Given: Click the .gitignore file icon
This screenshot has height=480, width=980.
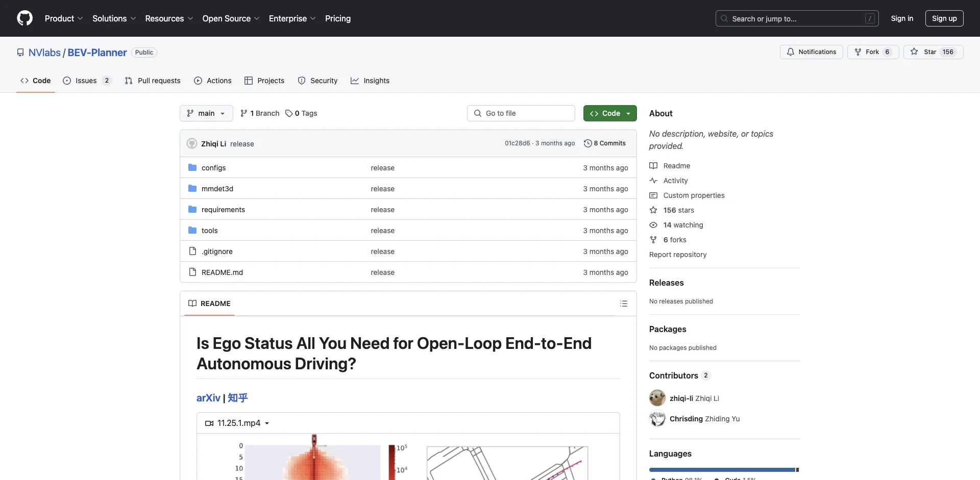Looking at the screenshot, I should click(x=192, y=251).
